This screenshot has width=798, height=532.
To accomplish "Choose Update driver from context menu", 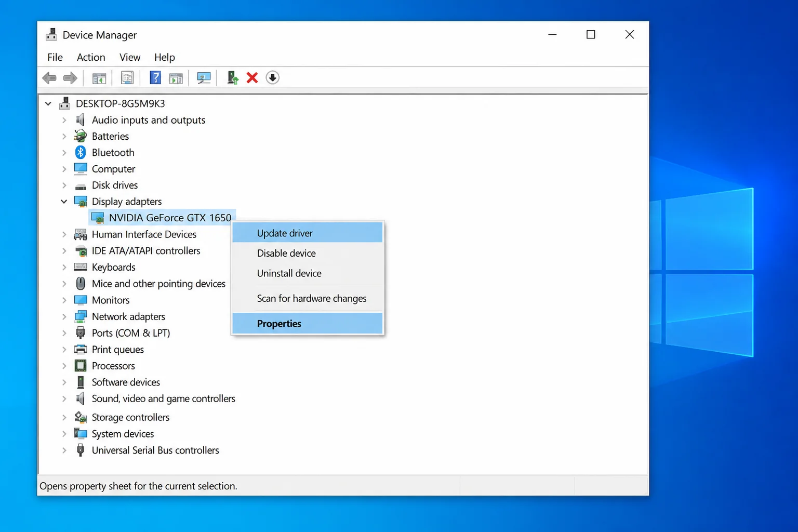I will point(308,233).
